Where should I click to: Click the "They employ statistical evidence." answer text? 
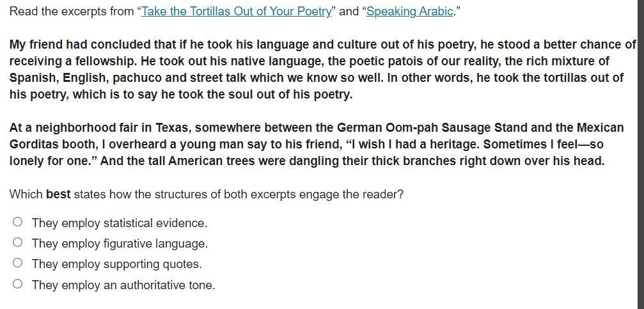[119, 223]
